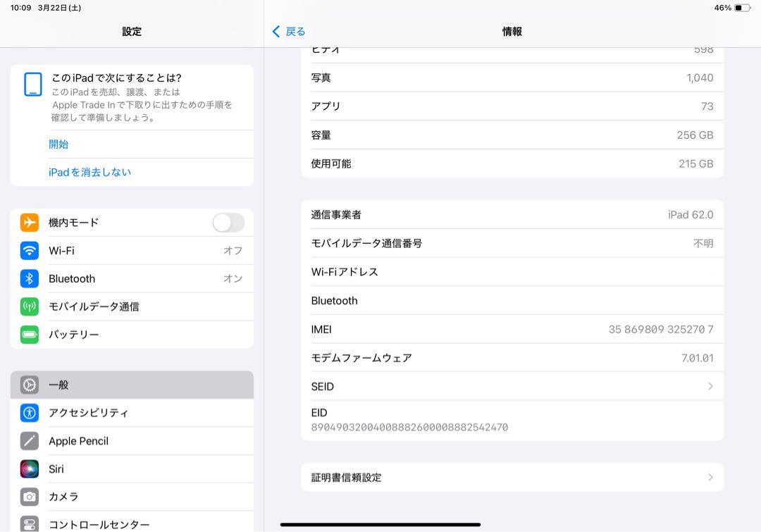Tap the Bluetooth status オン text
The height and width of the screenshot is (532, 761).
coord(233,278)
